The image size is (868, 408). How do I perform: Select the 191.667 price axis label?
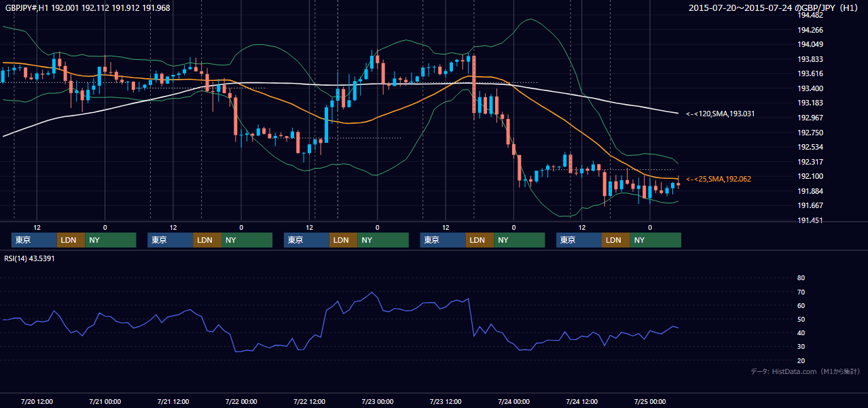point(810,205)
